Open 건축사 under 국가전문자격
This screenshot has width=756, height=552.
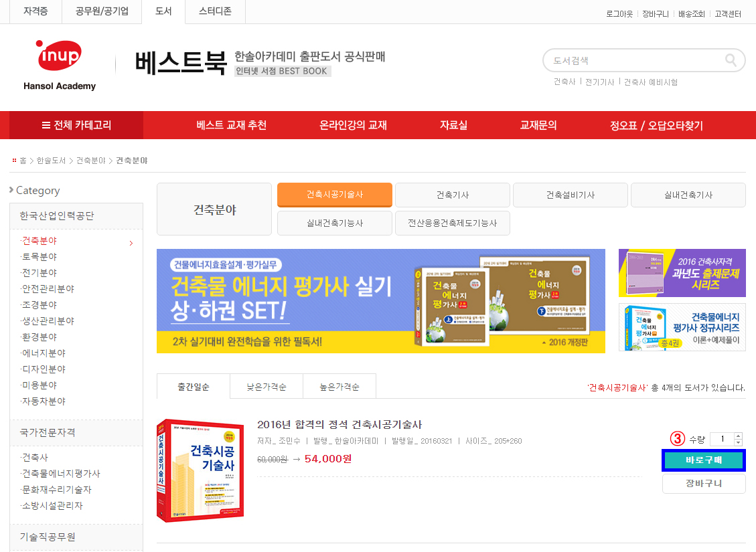[35, 458]
